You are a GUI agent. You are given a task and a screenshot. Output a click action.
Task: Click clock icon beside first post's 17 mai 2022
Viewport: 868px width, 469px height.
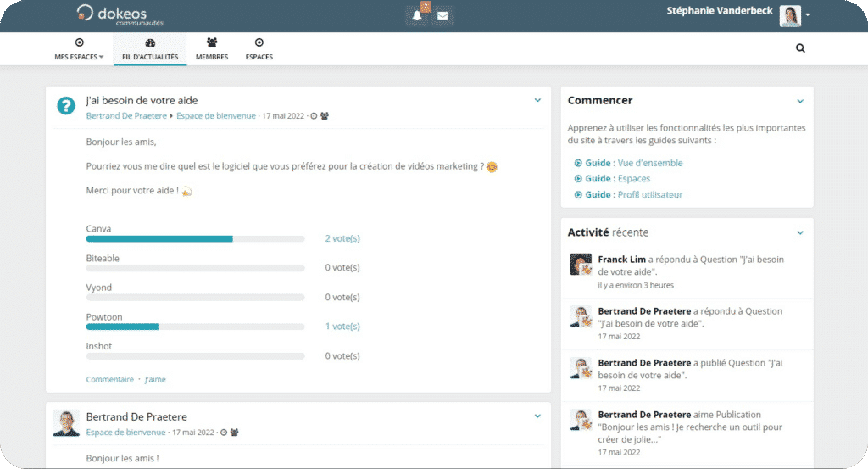(x=314, y=115)
